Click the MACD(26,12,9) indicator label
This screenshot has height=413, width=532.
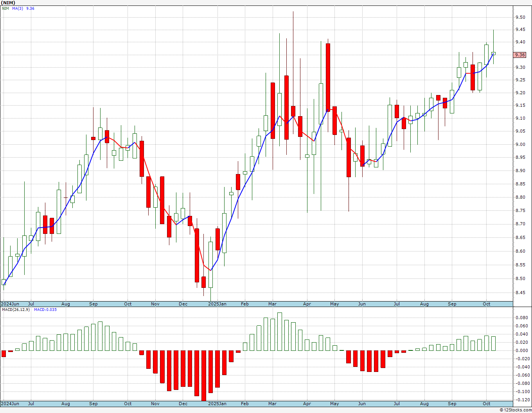tap(16, 310)
